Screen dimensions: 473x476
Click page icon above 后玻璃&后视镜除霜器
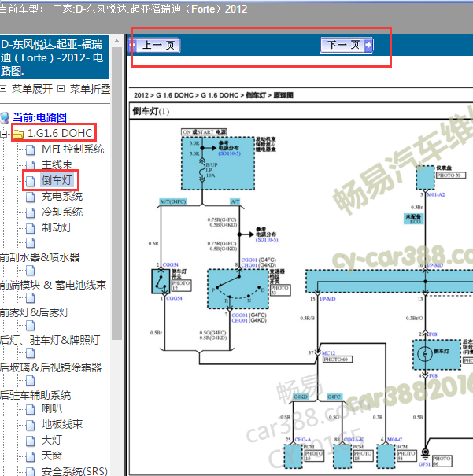tap(31, 352)
